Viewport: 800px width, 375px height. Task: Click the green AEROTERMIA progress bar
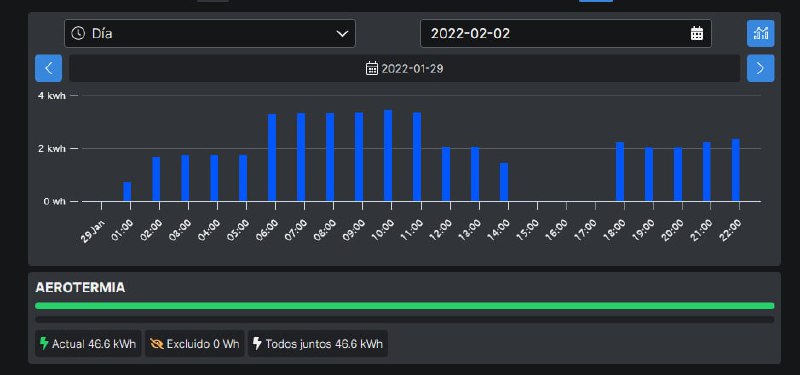pos(405,306)
